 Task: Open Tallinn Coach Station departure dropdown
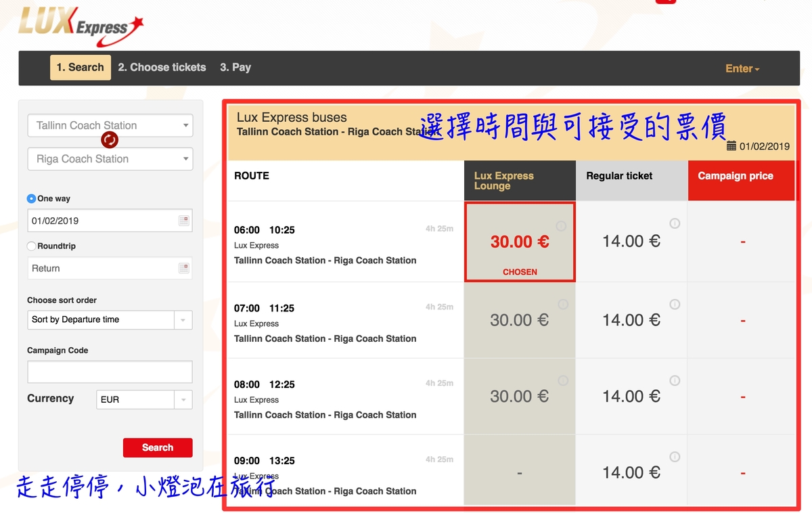tap(110, 125)
